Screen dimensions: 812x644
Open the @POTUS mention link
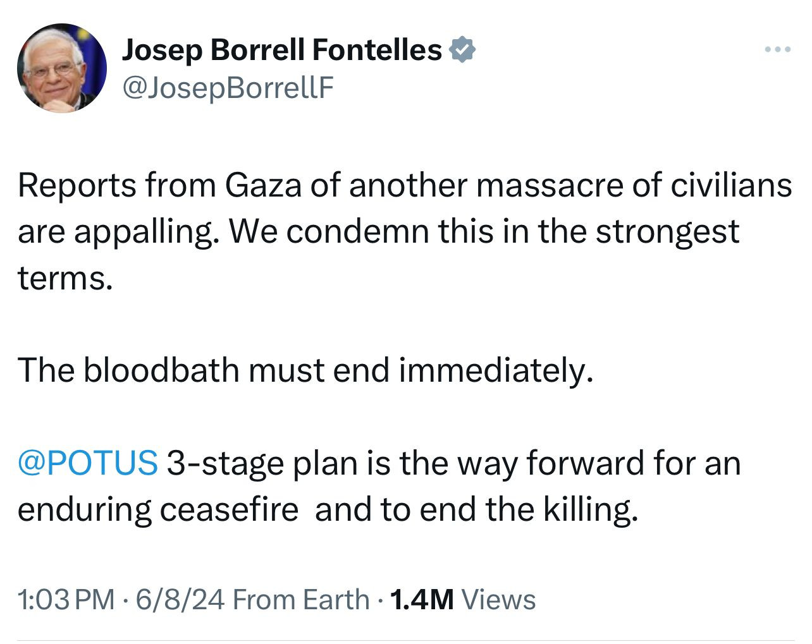tap(88, 463)
